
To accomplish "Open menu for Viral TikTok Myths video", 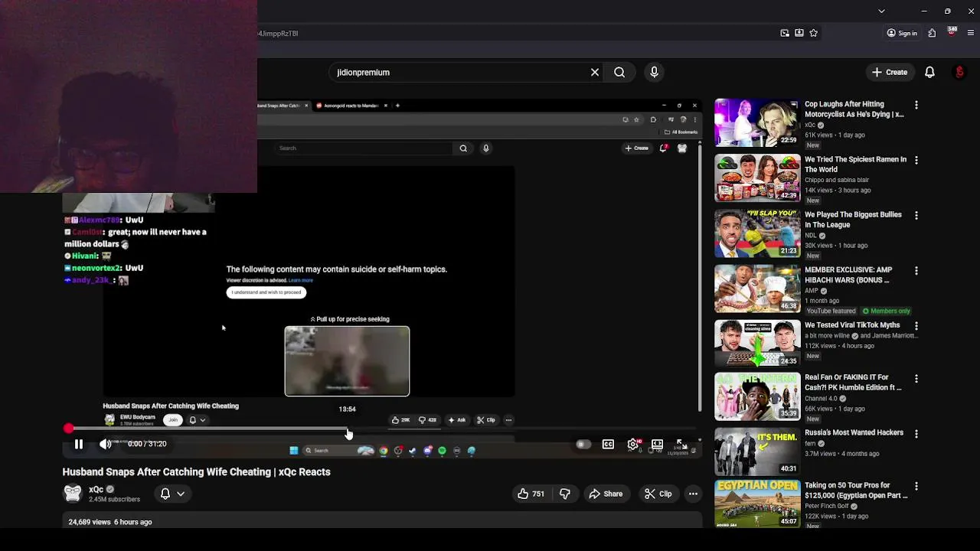I will coord(916,325).
